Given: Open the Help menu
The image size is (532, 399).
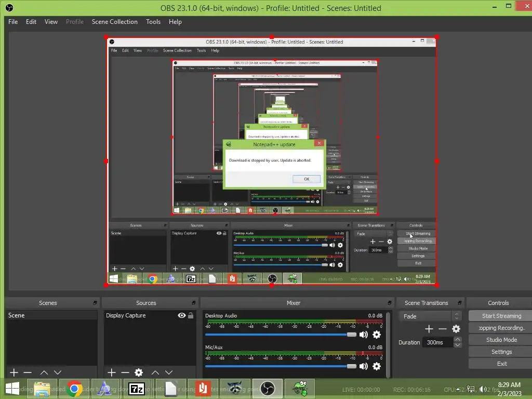Looking at the screenshot, I should coord(175,22).
